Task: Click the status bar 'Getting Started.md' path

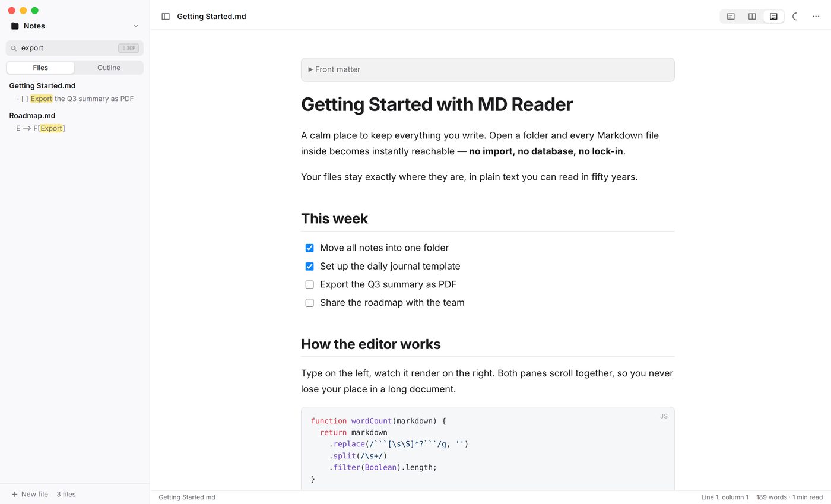Action: (x=187, y=497)
